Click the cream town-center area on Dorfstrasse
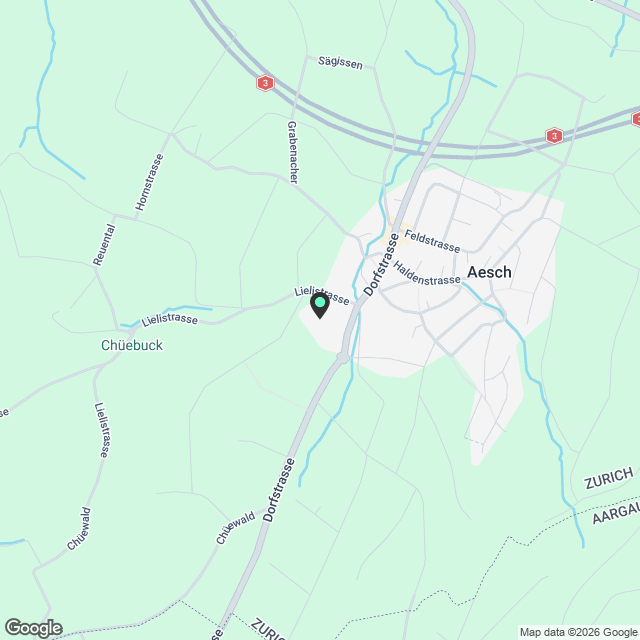Screen dimensions: 640x640 [x=397, y=233]
